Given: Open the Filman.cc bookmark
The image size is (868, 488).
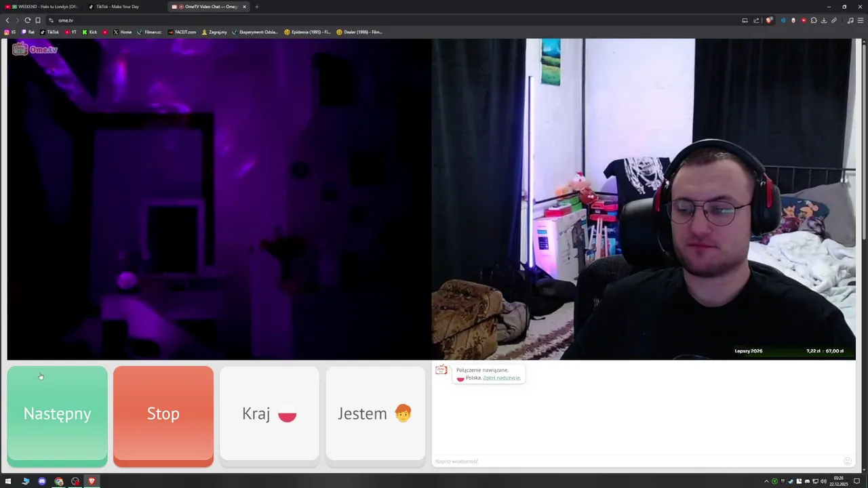Looking at the screenshot, I should [x=149, y=32].
